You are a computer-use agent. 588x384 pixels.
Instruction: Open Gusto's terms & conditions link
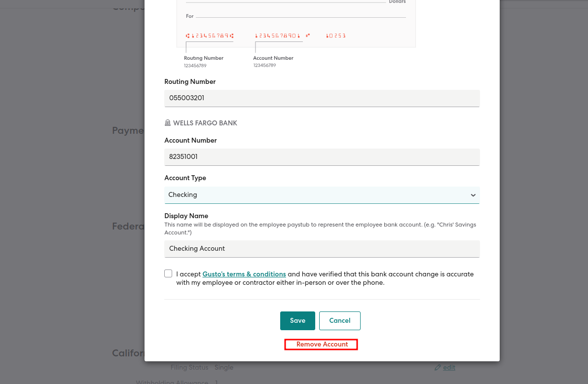pyautogui.click(x=244, y=274)
